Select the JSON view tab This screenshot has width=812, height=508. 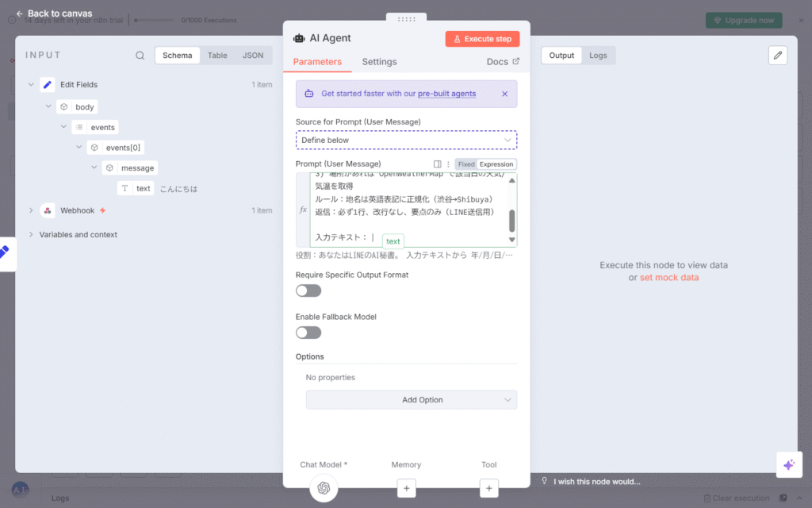point(252,56)
